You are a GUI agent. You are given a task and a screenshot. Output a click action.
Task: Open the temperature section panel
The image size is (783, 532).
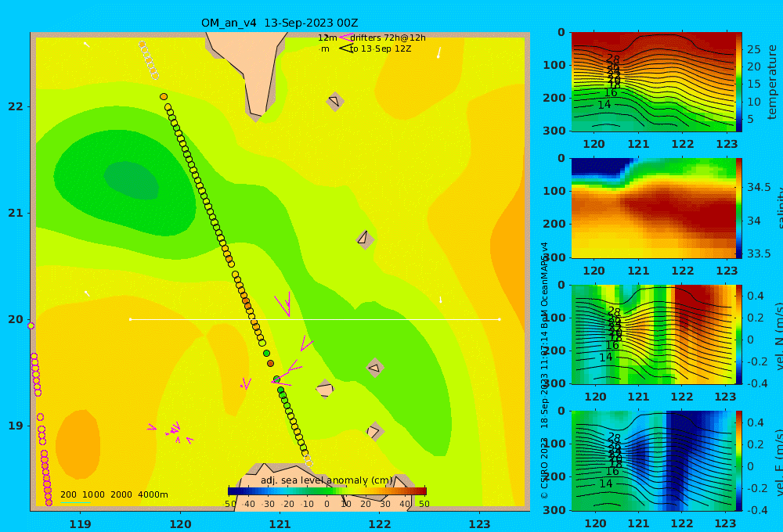(653, 82)
